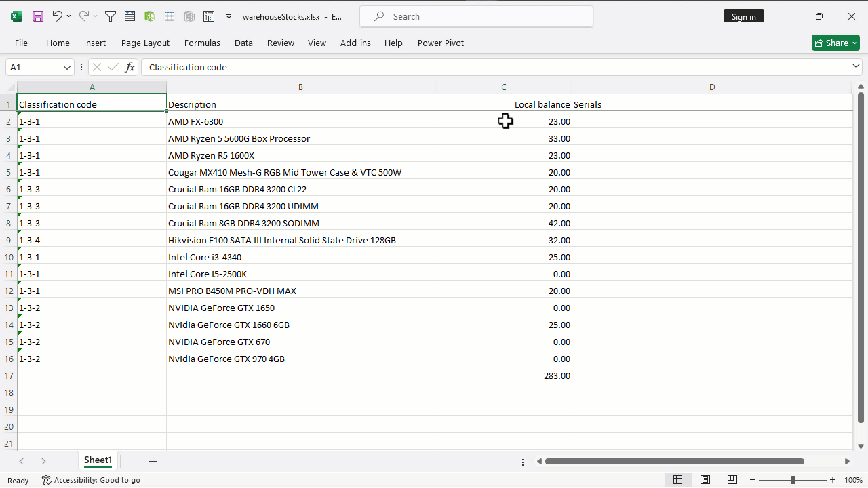This screenshot has width=868, height=488.
Task: Select cell containing 'AMD FX-6300'
Action: 300,121
